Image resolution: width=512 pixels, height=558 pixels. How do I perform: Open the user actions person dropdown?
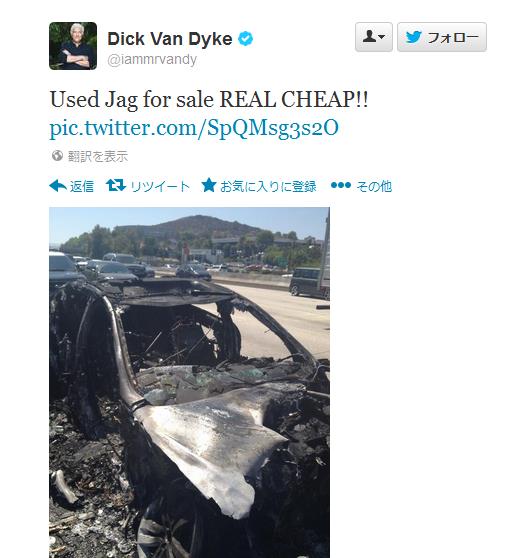(x=374, y=37)
